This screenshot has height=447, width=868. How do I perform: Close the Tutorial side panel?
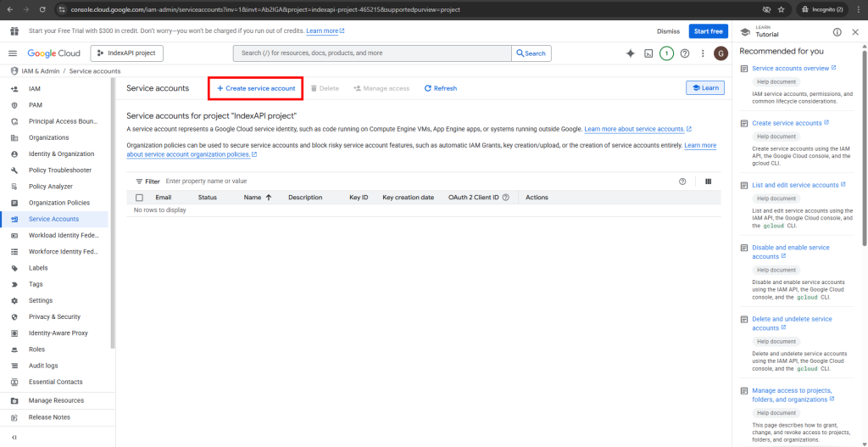[x=854, y=31]
